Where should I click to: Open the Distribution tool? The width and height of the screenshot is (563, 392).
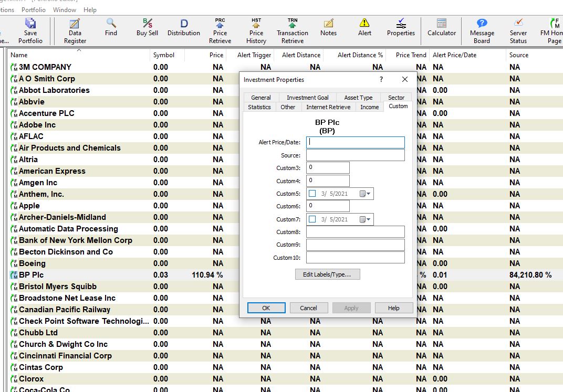183,27
